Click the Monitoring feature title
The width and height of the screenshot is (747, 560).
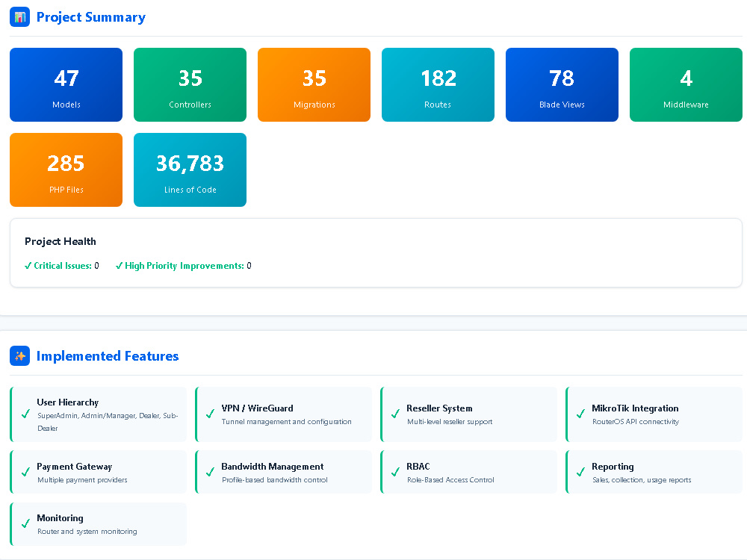click(x=60, y=518)
